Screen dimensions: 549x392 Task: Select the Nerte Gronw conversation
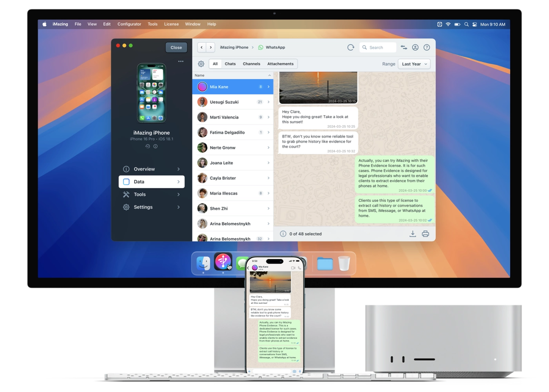pos(233,147)
